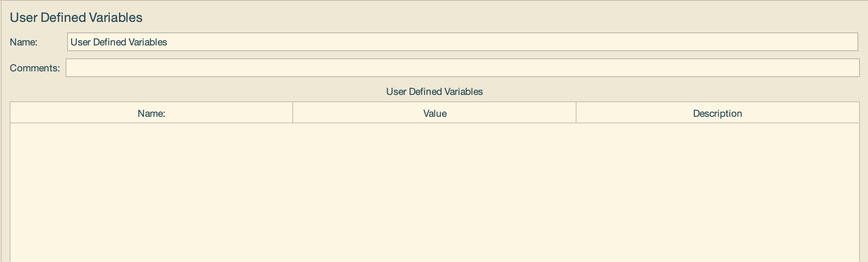
Task: Grab divider between Value and Description headers
Action: (x=576, y=113)
